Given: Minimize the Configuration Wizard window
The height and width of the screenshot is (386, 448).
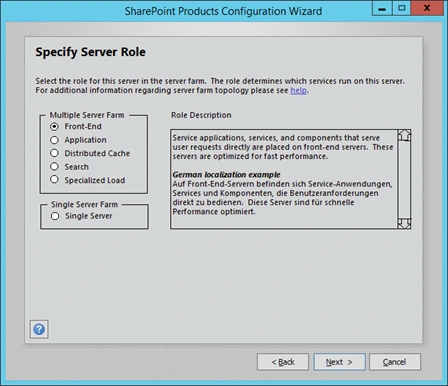Looking at the screenshot, I should click(382, 8).
